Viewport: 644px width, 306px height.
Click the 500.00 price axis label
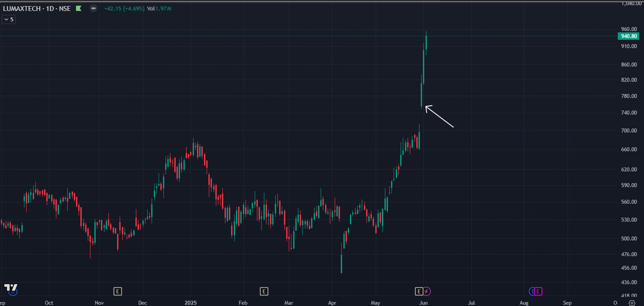pos(628,238)
